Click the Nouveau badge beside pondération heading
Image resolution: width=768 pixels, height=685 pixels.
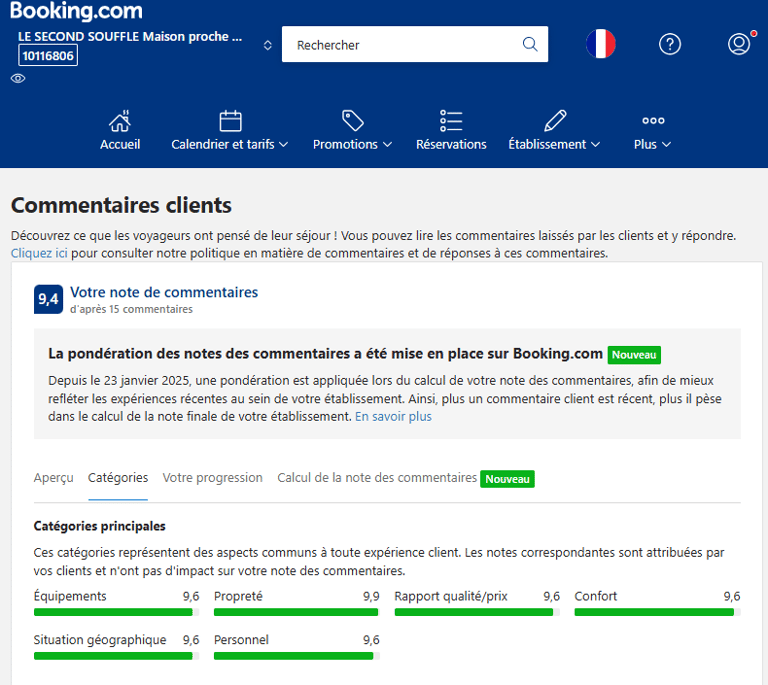[x=634, y=355]
